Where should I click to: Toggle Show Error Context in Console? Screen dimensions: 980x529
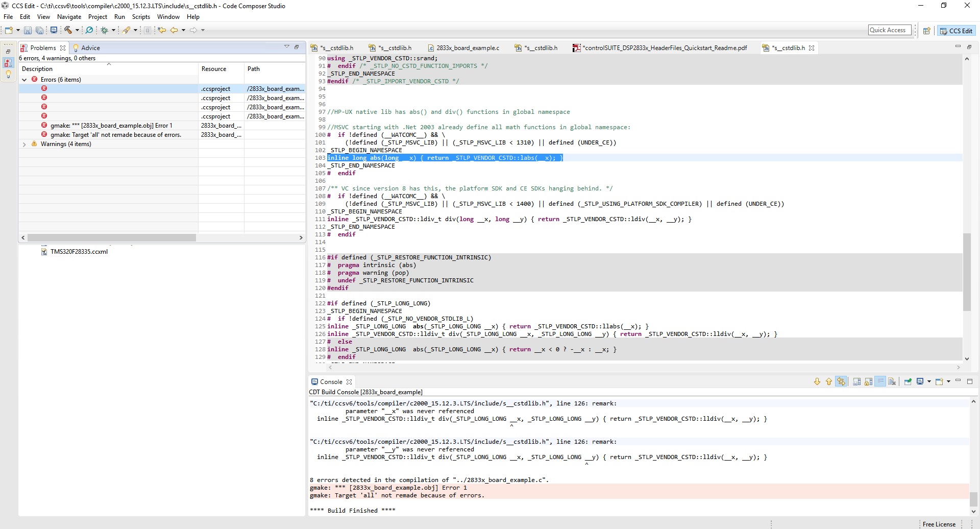(841, 382)
